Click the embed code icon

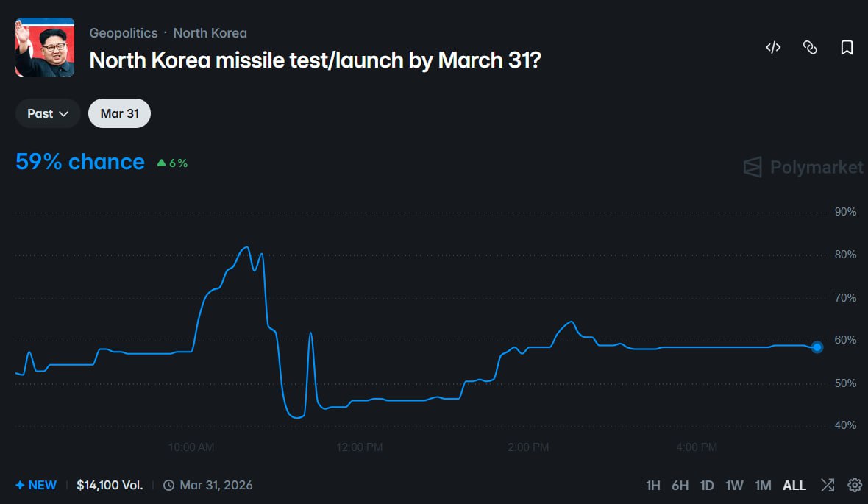[773, 48]
